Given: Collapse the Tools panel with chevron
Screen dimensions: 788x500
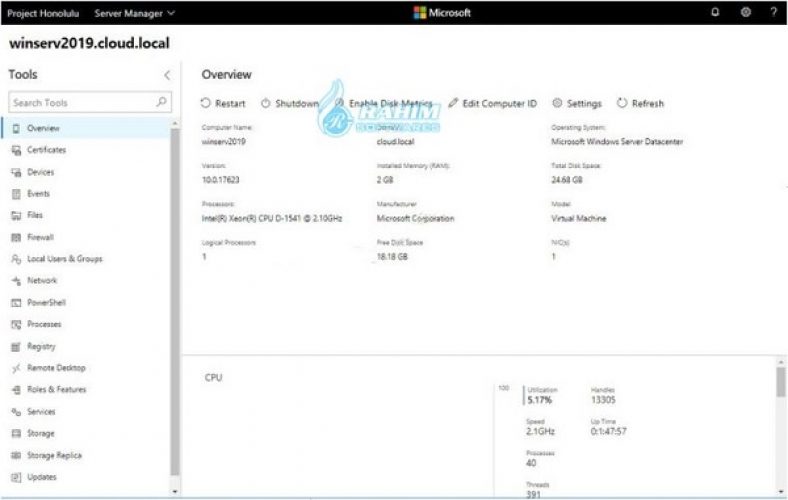Looking at the screenshot, I should click(x=167, y=75).
